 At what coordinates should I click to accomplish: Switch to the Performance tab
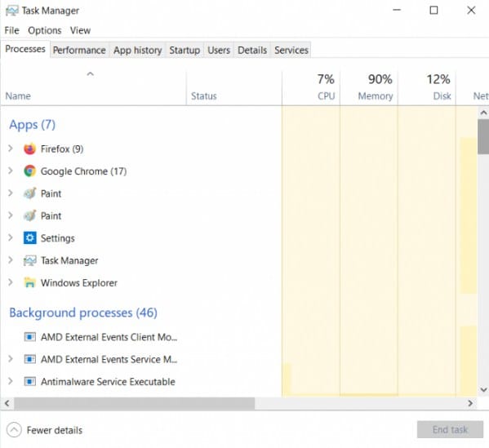tap(79, 51)
